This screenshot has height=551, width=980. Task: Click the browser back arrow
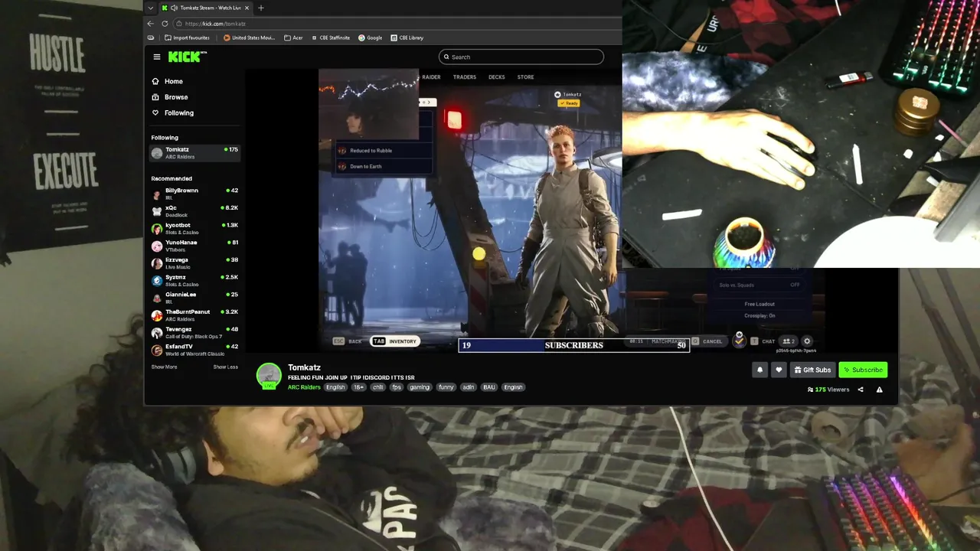(151, 24)
